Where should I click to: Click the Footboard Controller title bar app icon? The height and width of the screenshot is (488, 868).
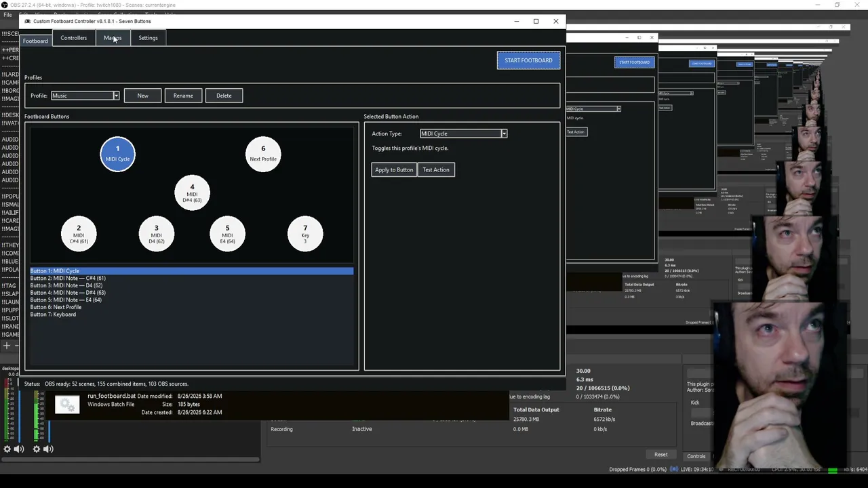[28, 21]
